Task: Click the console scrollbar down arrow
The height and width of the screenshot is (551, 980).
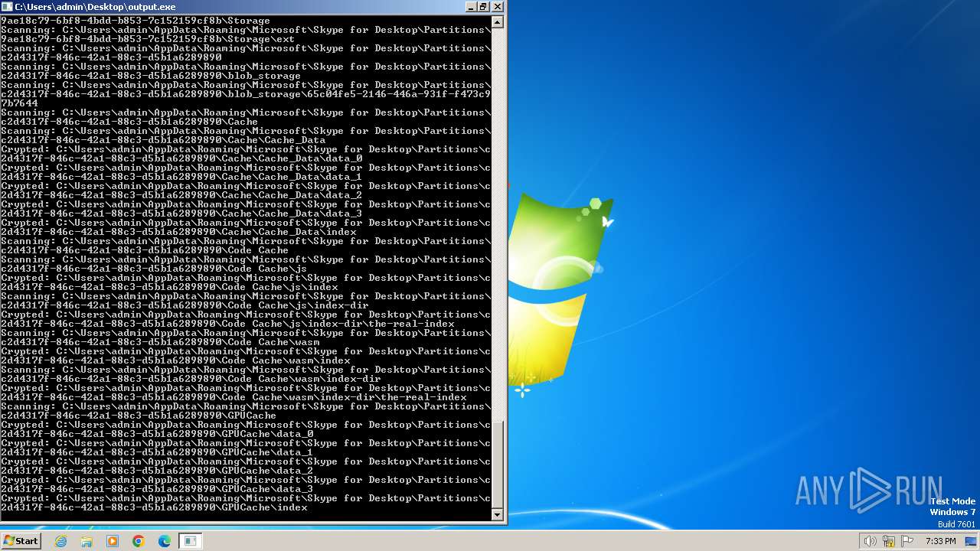Action: 498,515
